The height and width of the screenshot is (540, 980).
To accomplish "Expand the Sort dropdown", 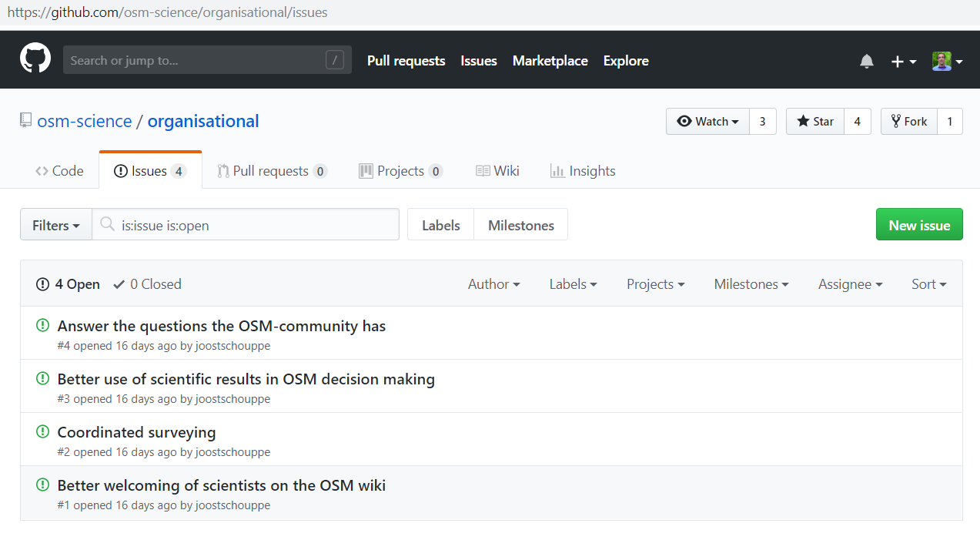I will (x=929, y=284).
